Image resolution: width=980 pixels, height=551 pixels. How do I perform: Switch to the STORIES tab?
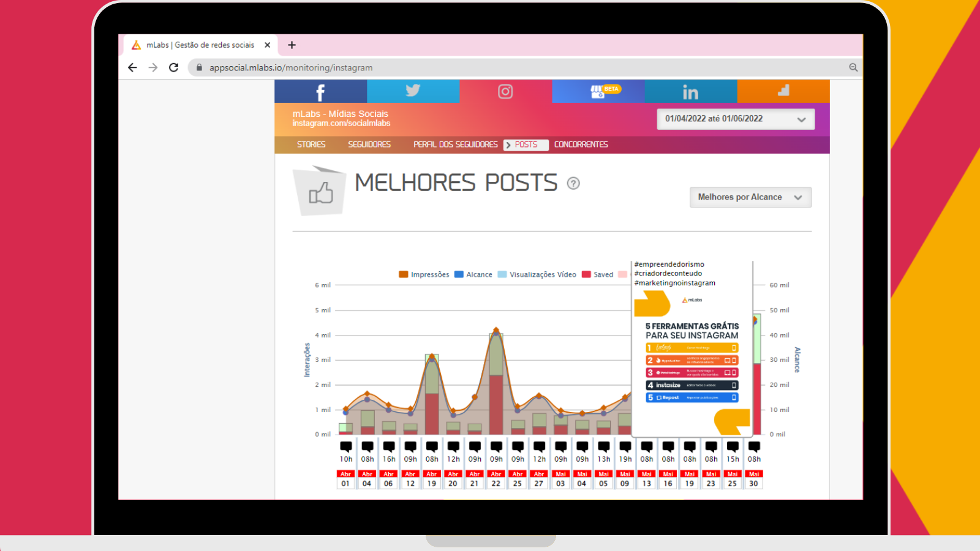click(311, 144)
